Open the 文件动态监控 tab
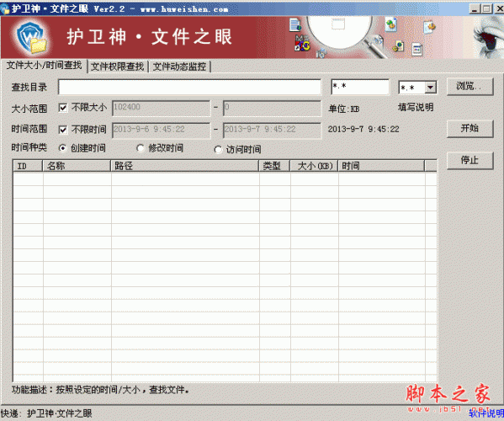 (x=179, y=67)
